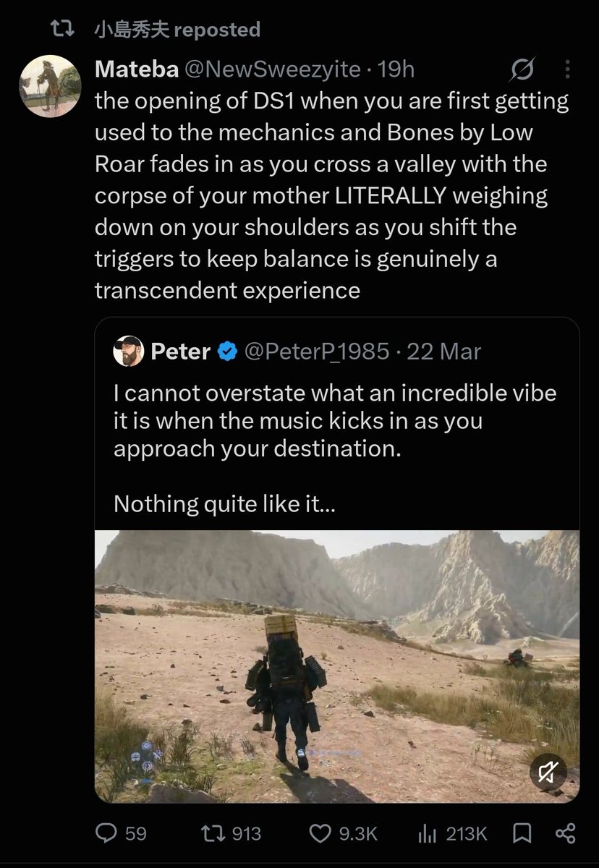Viewport: 599px width, 868px height.
Task: Open the quoted post's 22 Mar timestamp
Action: point(443,352)
